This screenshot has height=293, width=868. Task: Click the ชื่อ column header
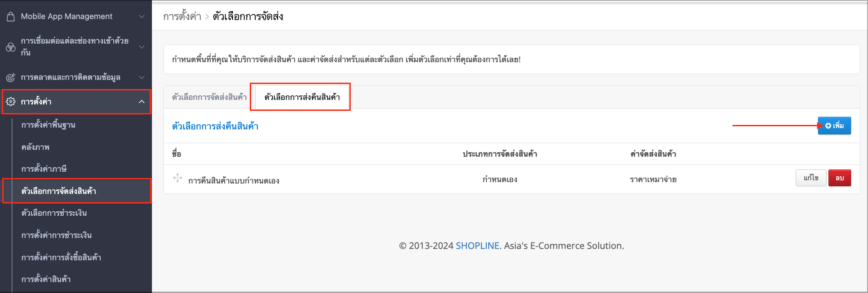tap(177, 154)
